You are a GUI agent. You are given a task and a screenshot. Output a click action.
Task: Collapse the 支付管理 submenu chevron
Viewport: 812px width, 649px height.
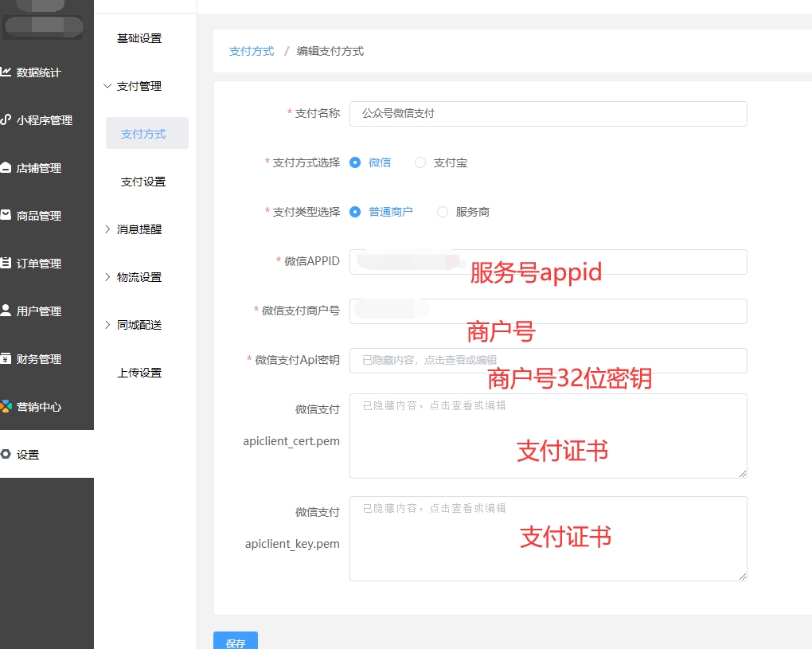coord(107,86)
